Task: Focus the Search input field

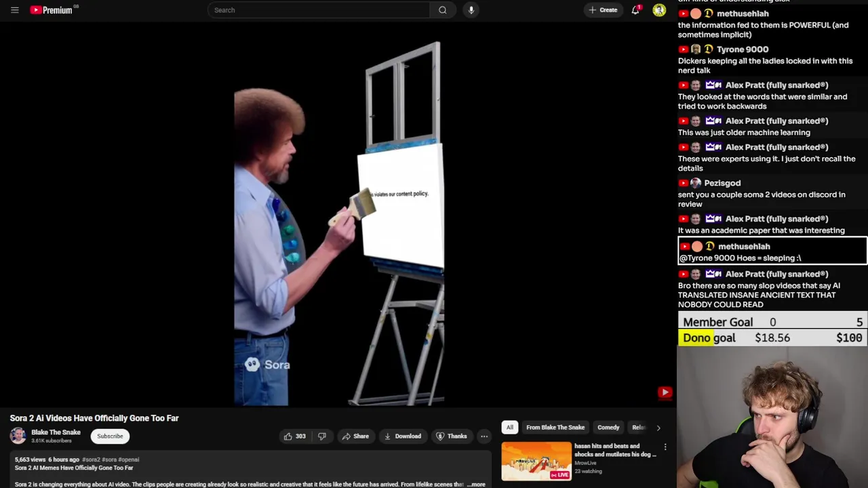Action: tap(319, 10)
